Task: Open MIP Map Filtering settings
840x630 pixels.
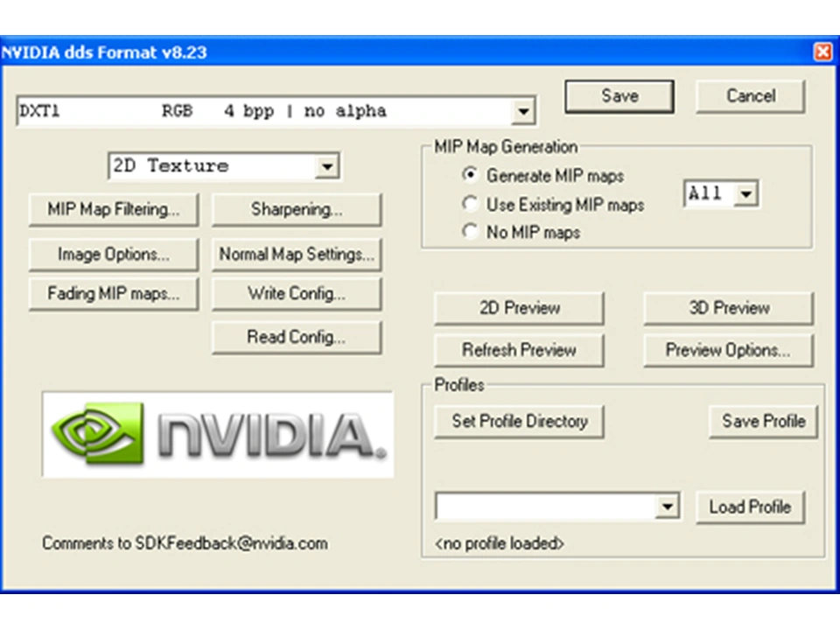Action: [x=114, y=209]
